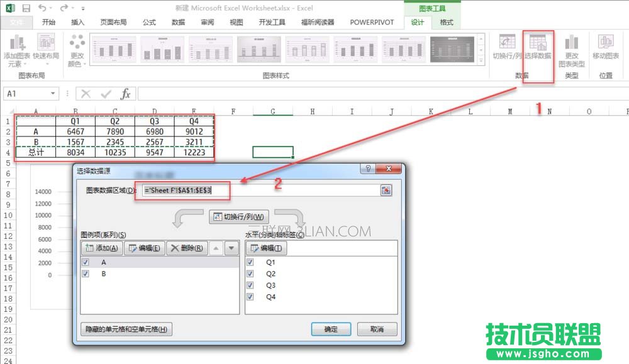
Task: Click the 选择数据 (Select Data) ribbon icon
Action: point(538,47)
